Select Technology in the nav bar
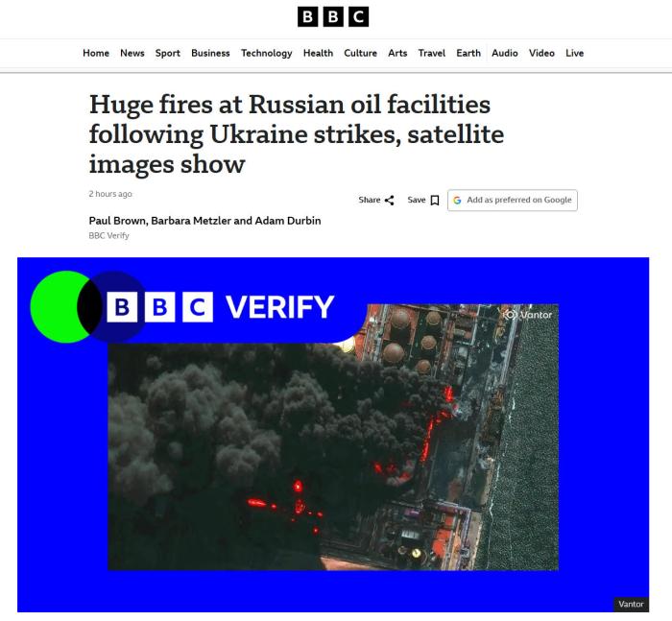Image resolution: width=672 pixels, height=621 pixels. 267,53
